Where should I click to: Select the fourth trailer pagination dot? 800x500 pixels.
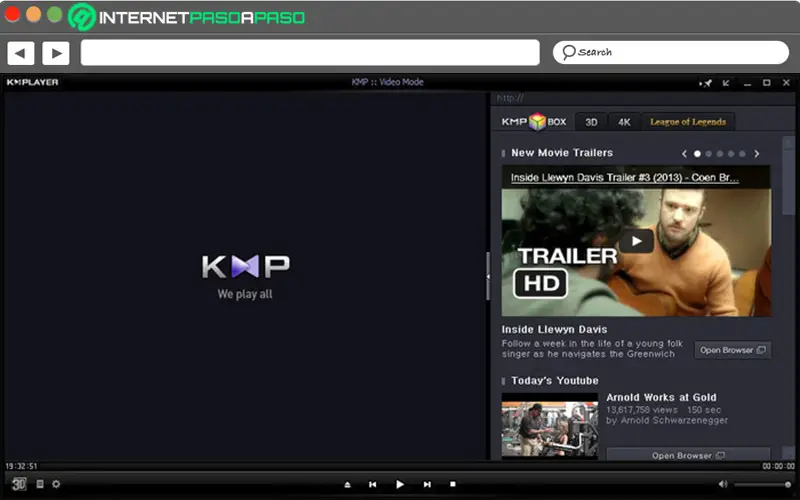point(731,154)
